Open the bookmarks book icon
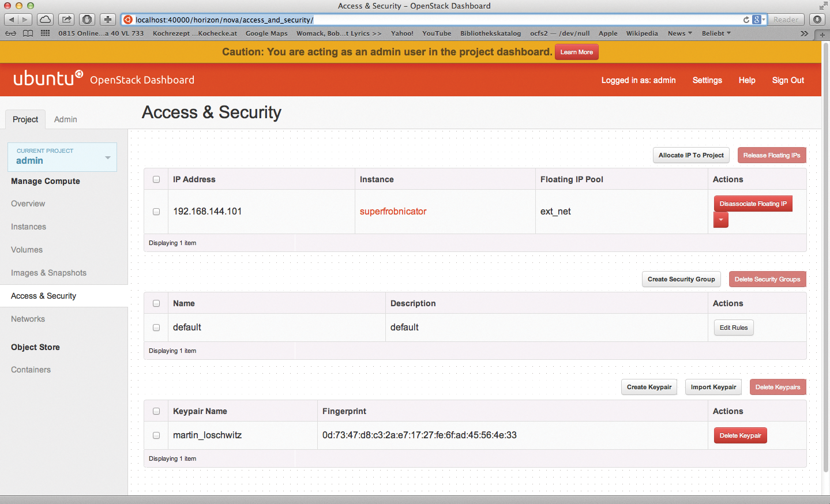This screenshot has height=504, width=830. (28, 33)
